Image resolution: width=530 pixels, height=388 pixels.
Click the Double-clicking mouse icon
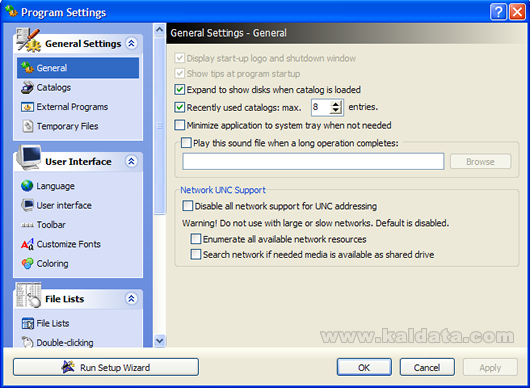[27, 342]
